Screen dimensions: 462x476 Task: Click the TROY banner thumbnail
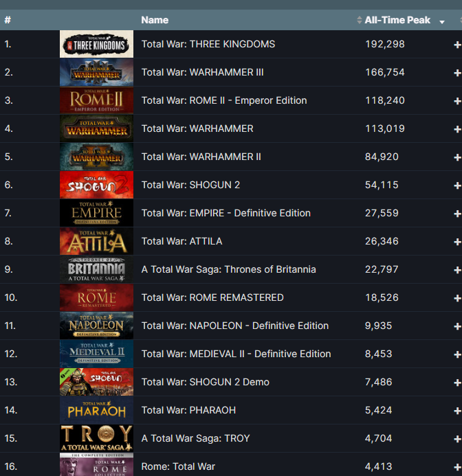click(97, 438)
